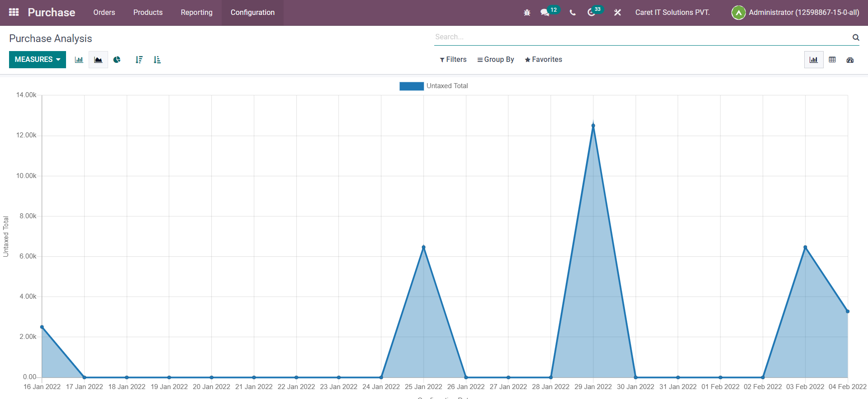Image resolution: width=868 pixels, height=399 pixels.
Task: Open the Favorites dropdown
Action: point(543,60)
